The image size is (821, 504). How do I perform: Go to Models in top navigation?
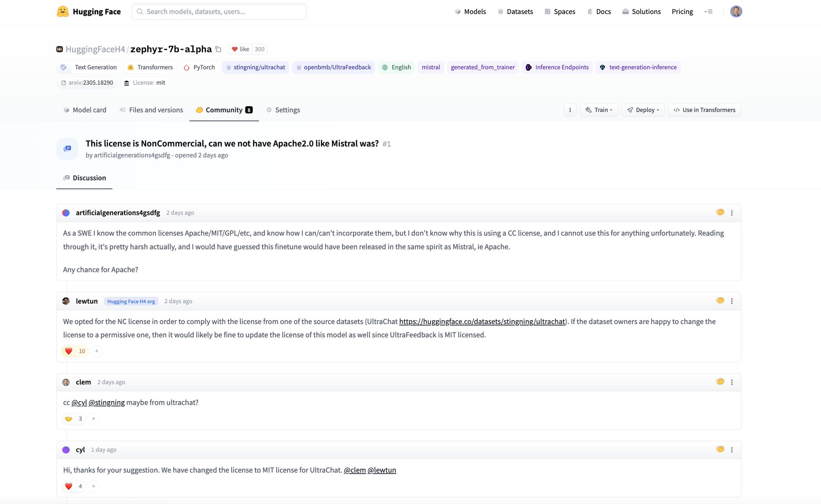[x=470, y=12]
